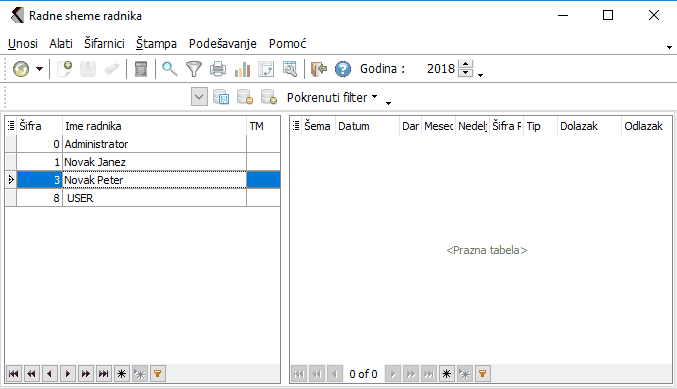The width and height of the screenshot is (677, 389).
Task: Click the blue help question mark icon
Action: 343,69
